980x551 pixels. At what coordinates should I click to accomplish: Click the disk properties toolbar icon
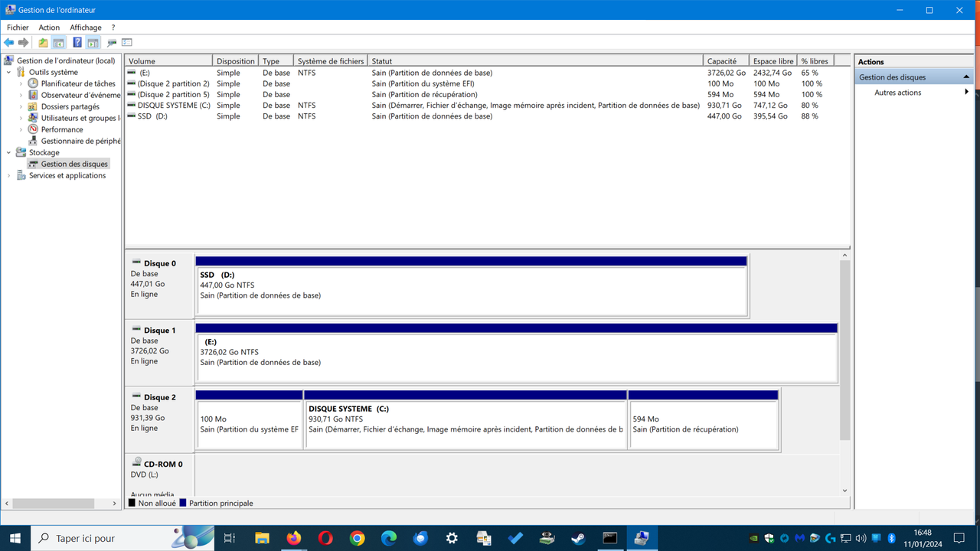coord(111,42)
